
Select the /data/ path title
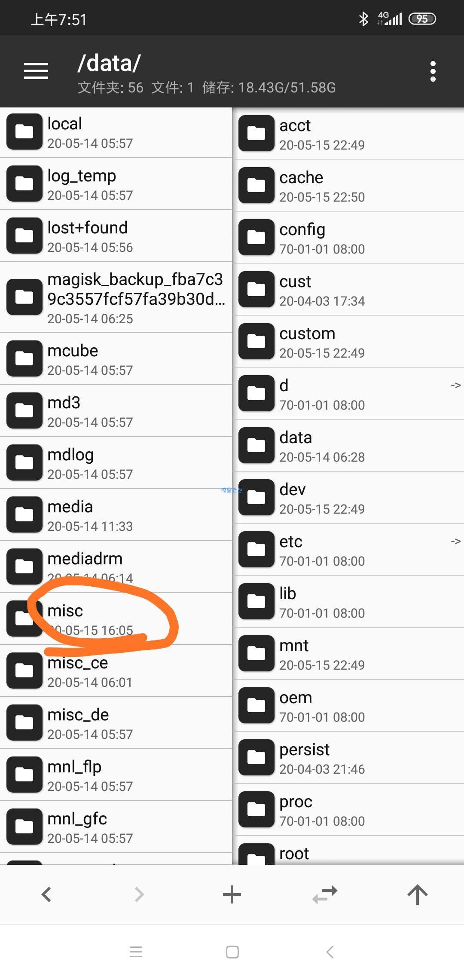[109, 64]
